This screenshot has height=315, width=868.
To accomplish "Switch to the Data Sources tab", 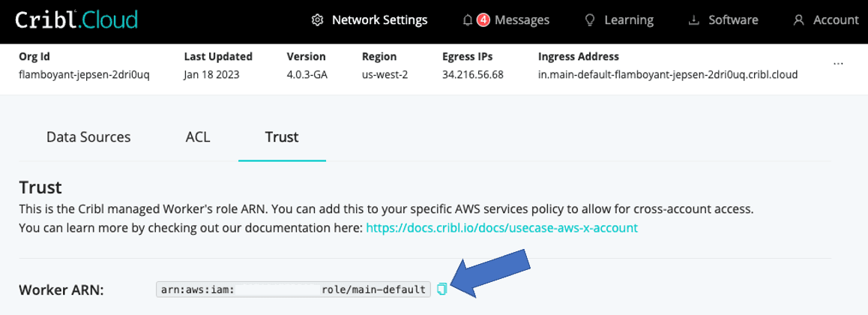I will pyautogui.click(x=88, y=136).
